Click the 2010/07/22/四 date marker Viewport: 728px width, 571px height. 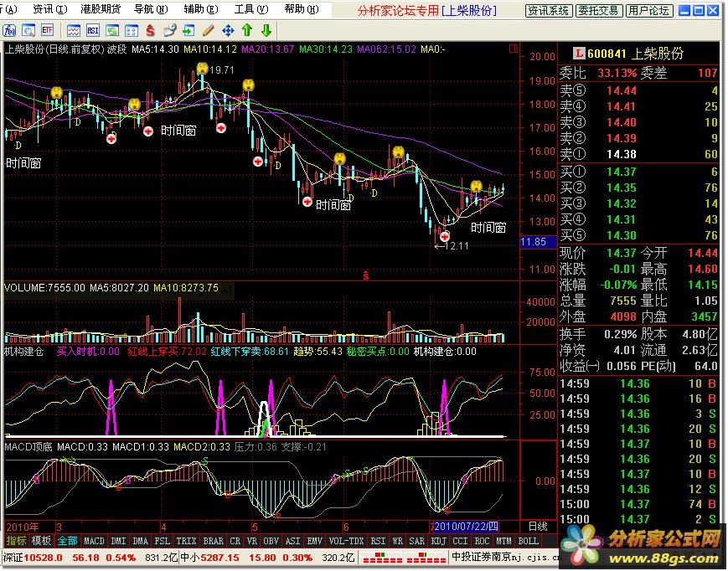coord(466,527)
